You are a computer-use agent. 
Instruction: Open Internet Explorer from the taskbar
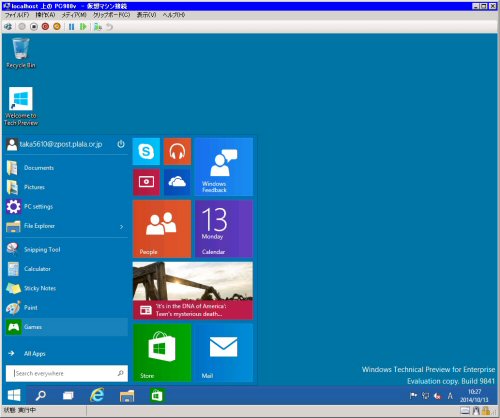click(x=97, y=395)
